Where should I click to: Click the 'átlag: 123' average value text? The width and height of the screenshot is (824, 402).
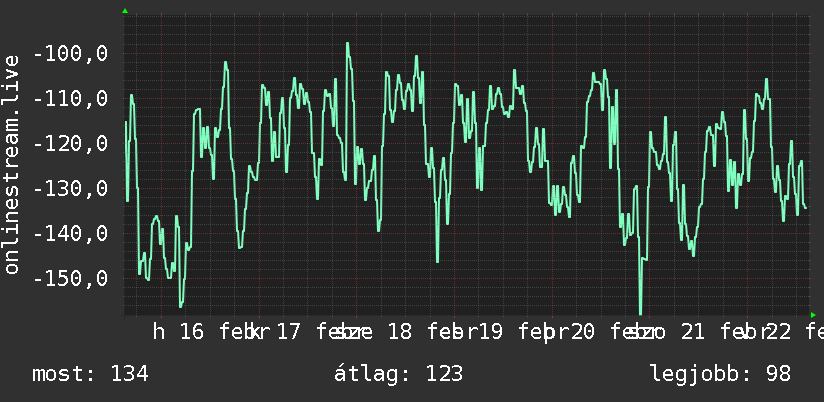(x=398, y=374)
